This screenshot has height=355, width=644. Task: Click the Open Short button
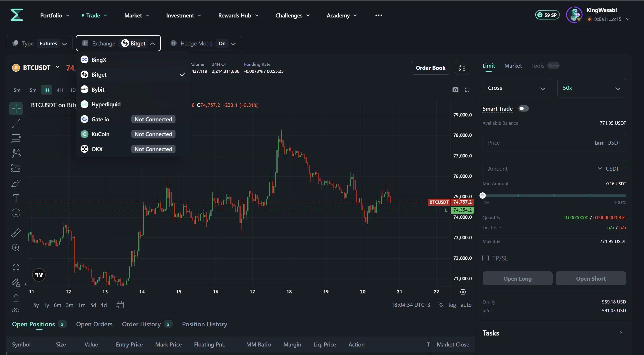pos(591,278)
